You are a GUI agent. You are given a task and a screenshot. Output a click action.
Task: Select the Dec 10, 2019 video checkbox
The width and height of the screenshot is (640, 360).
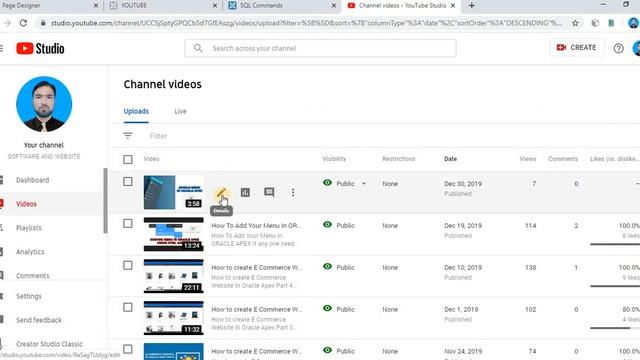pos(128,265)
